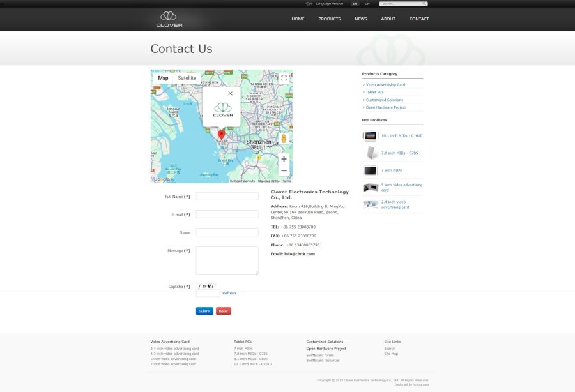The image size is (575, 392).
Task: Expand the Tablet PCs category
Action: pos(374,92)
